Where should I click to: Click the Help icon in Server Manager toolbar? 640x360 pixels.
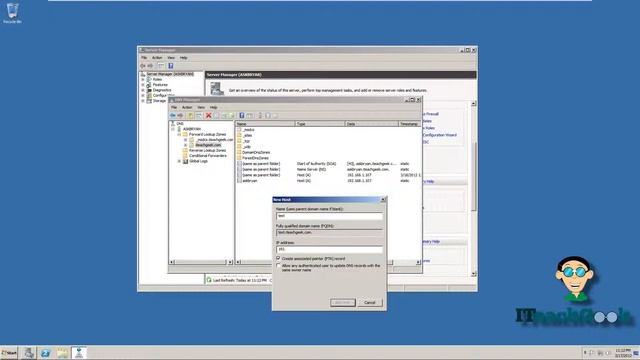(171, 66)
